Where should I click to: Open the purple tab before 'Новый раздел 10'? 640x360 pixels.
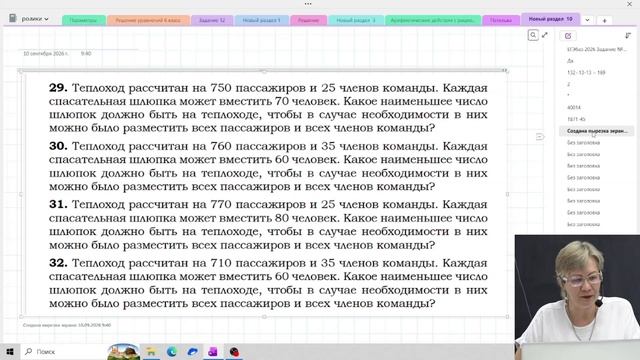[501, 20]
